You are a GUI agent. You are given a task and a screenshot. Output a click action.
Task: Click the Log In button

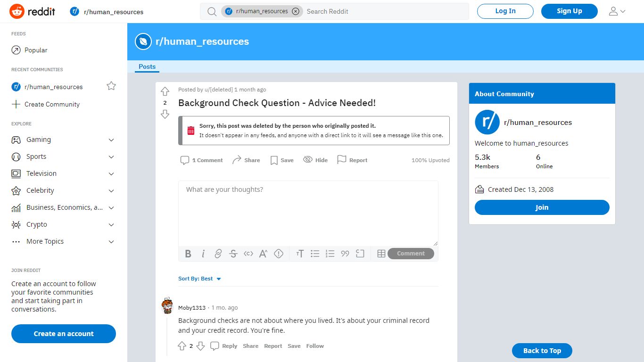[x=505, y=11]
